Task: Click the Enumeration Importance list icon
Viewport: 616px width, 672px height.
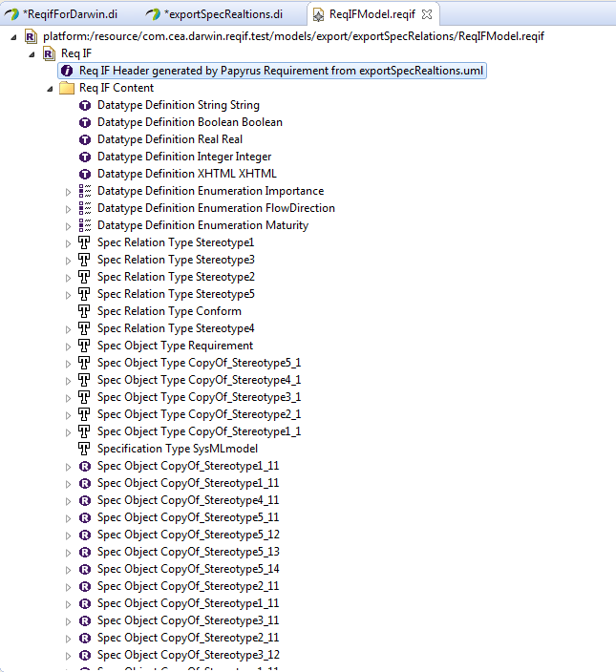Action: [85, 191]
